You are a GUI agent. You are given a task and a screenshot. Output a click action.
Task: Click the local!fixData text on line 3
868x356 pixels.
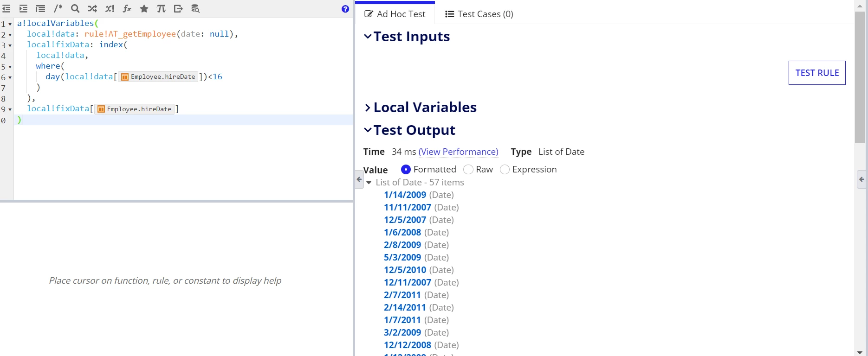tap(58, 44)
